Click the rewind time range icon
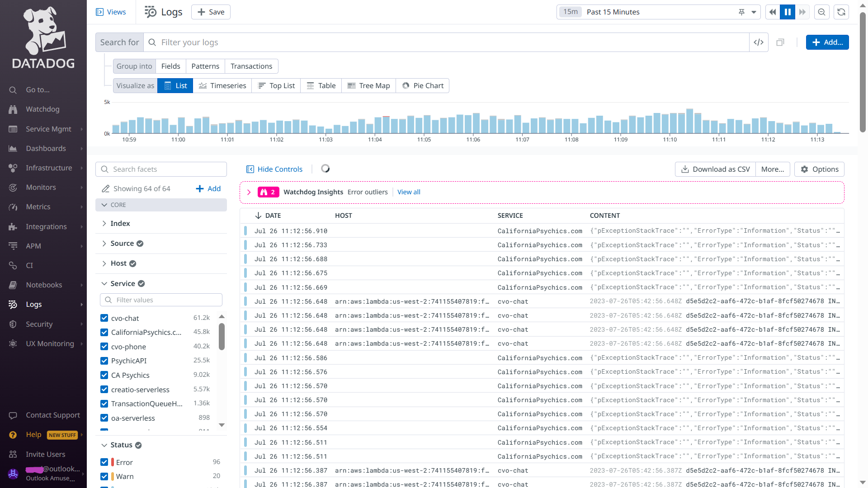 tap(773, 12)
